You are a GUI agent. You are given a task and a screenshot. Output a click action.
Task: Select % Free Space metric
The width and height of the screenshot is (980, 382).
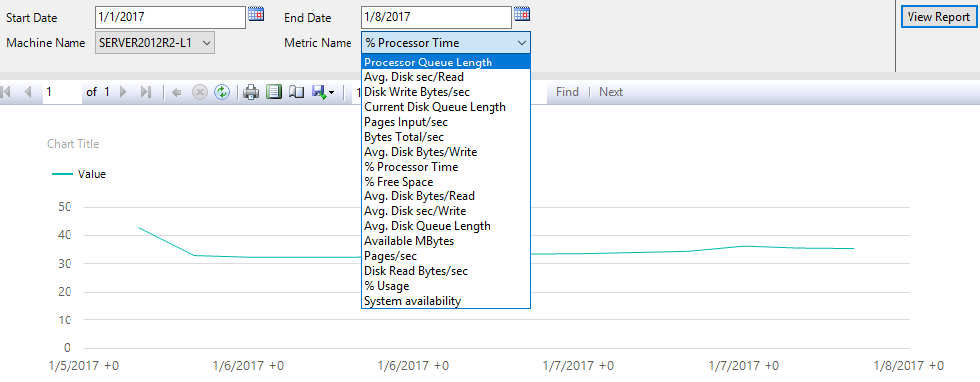[x=446, y=182]
